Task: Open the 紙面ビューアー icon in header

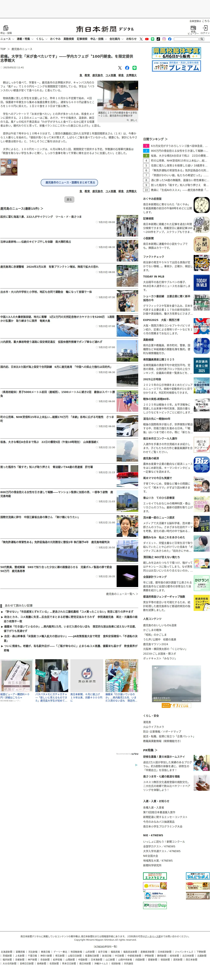Action: point(193,28)
